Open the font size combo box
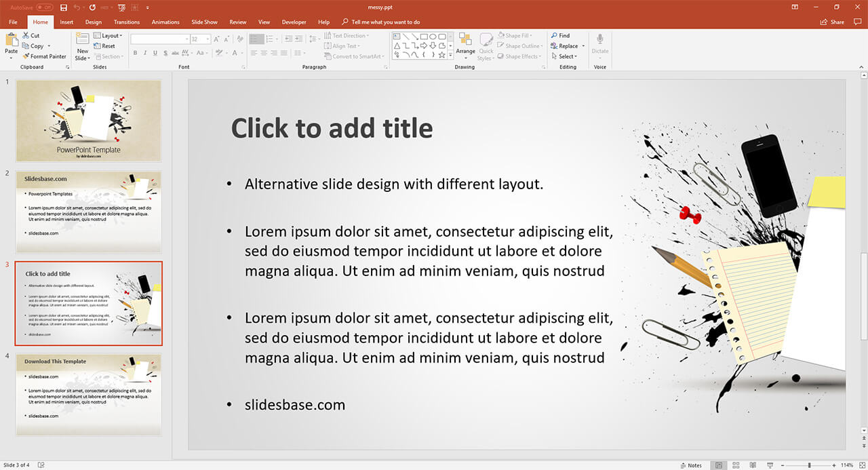This screenshot has height=470, width=868. coord(200,39)
